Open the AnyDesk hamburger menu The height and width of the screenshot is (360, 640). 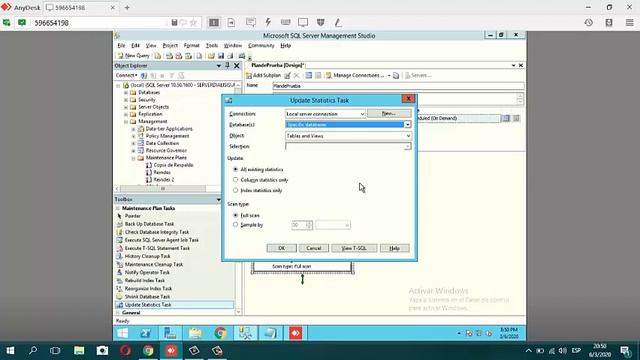pyautogui.click(x=629, y=23)
